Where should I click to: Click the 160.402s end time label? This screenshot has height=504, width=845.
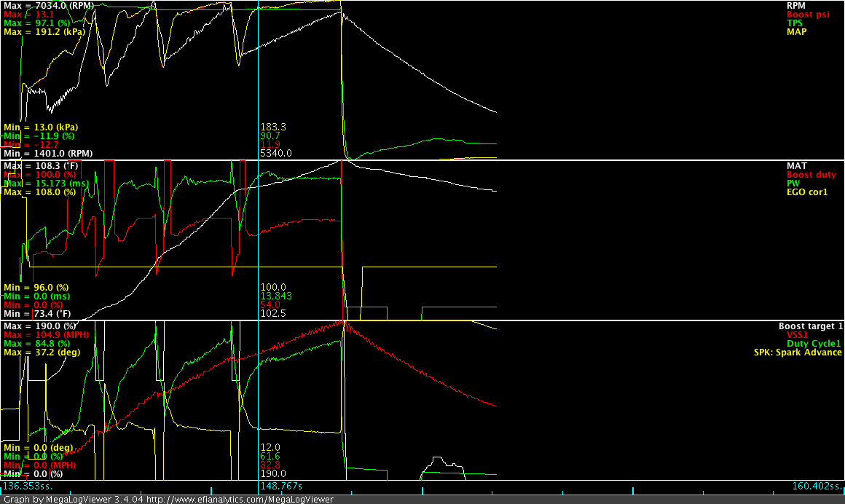point(817,485)
